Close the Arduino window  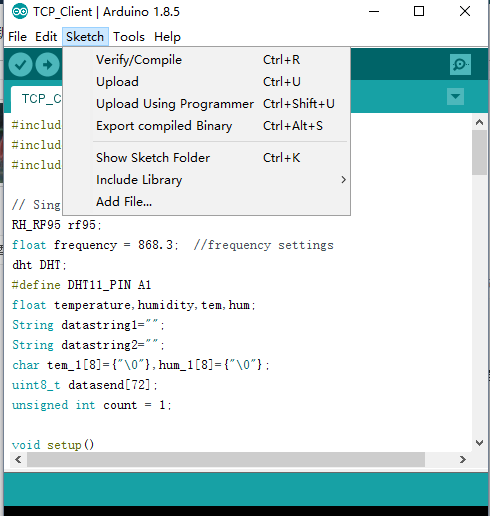465,12
